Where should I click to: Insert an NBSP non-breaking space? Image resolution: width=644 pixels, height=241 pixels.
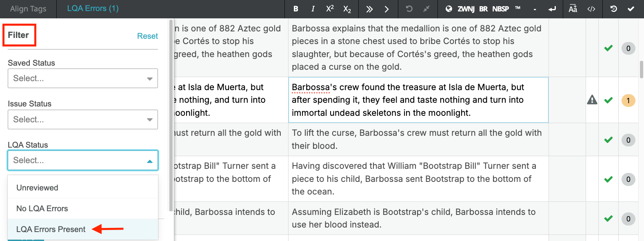(x=500, y=9)
